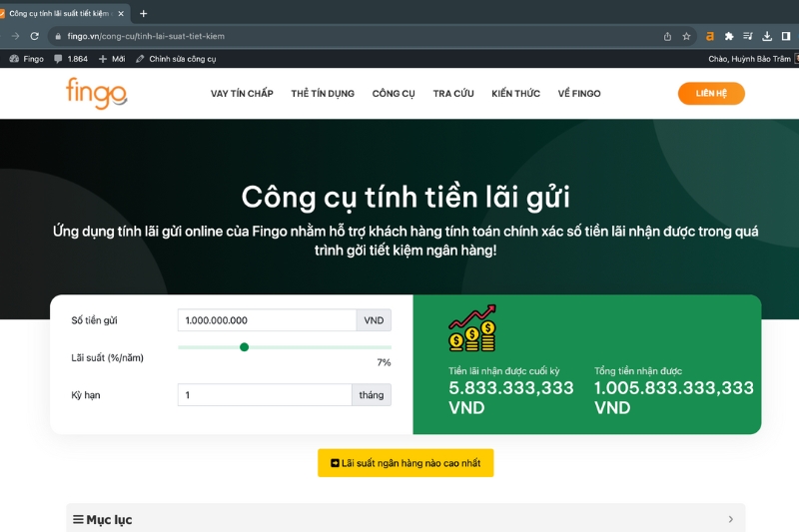Click the address bar URL

(x=146, y=36)
